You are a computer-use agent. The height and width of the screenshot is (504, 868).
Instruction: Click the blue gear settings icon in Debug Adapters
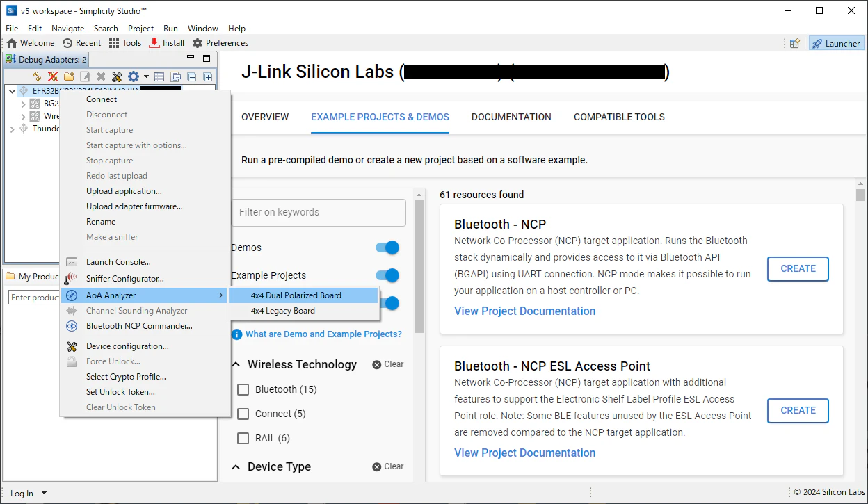tap(134, 76)
